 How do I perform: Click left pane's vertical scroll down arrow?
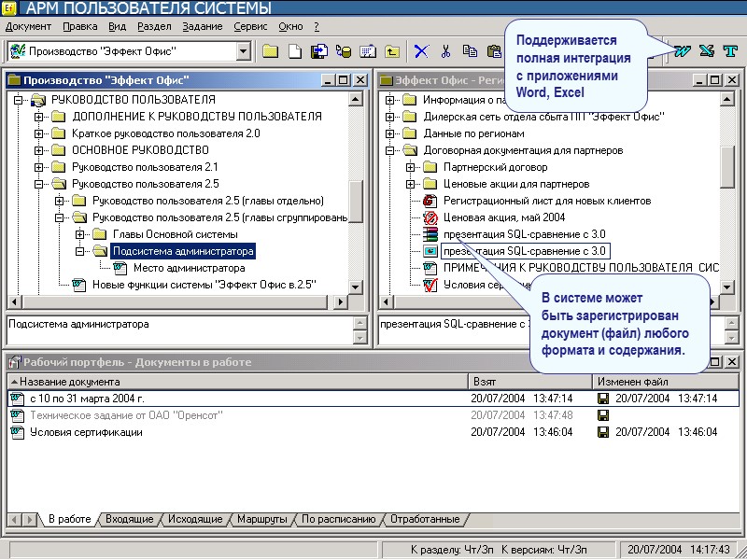[x=356, y=287]
